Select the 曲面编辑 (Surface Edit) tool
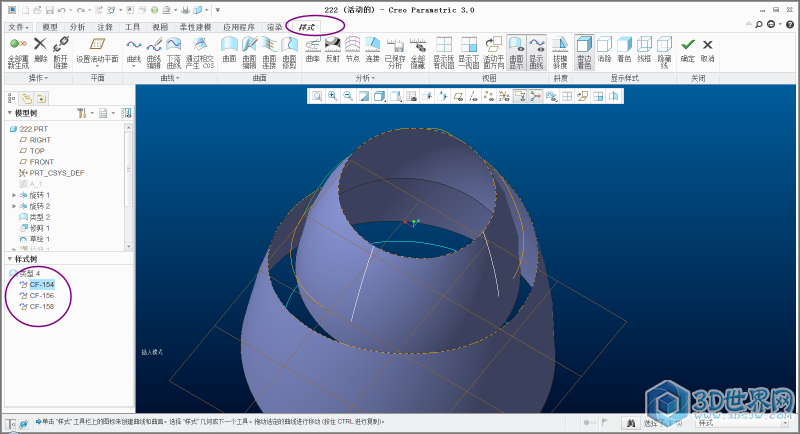The height and width of the screenshot is (434, 800). 249,44
